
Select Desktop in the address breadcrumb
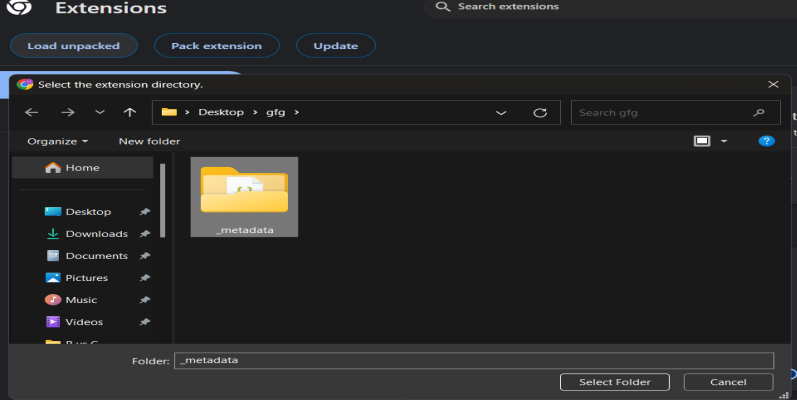(221, 112)
